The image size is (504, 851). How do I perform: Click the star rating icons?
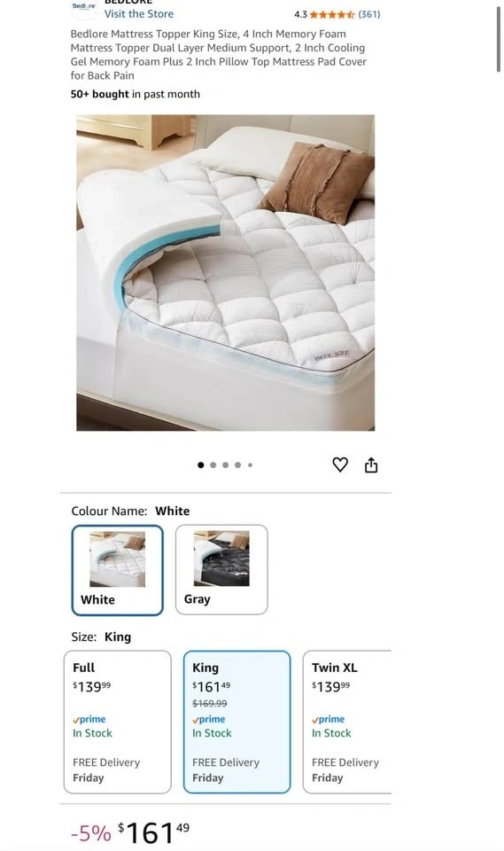332,15
